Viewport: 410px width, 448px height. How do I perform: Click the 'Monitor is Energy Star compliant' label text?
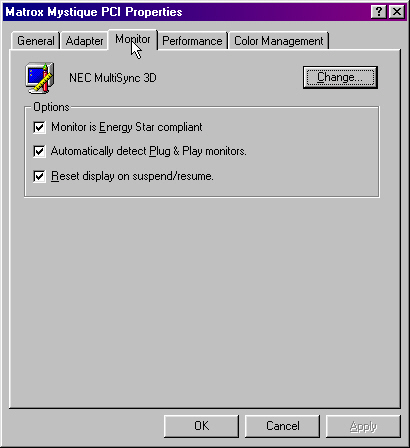click(x=127, y=127)
